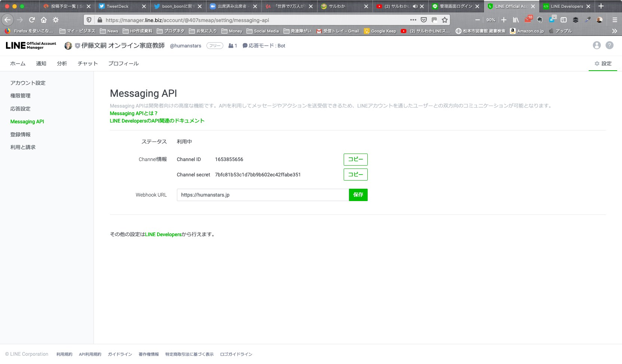
Task: Click the gear icon in Firefox toolbar
Action: click(56, 20)
